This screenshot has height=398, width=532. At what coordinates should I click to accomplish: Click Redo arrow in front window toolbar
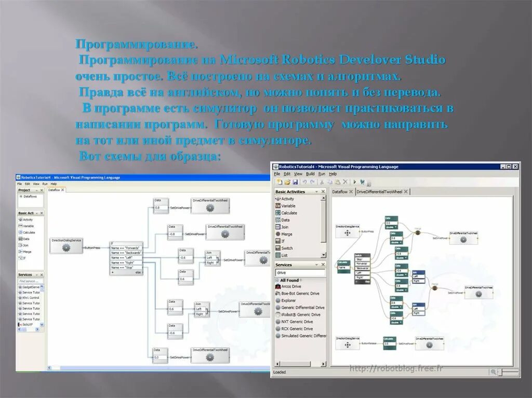tap(312, 182)
